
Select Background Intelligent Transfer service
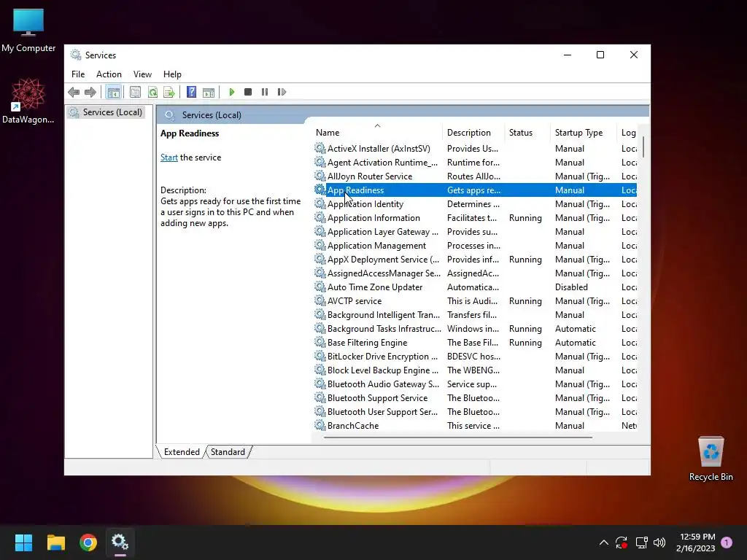(475, 315)
